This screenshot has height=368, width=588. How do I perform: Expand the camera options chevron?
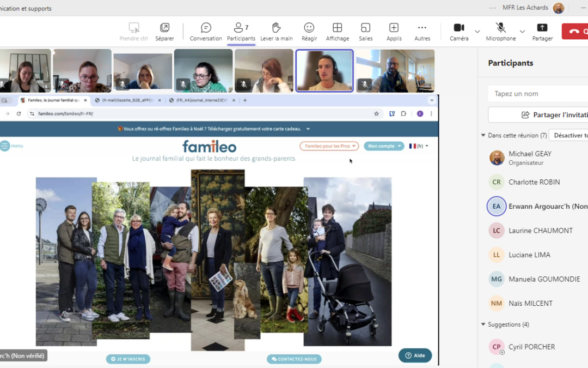(477, 32)
